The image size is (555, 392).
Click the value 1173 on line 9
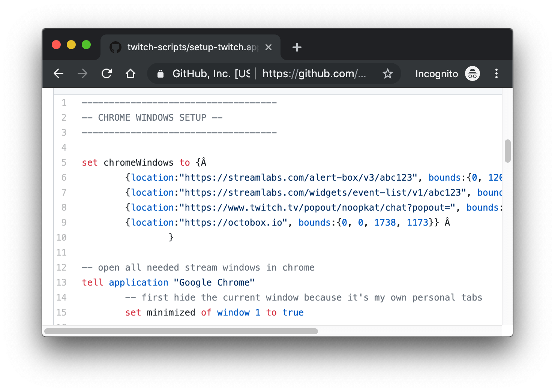418,223
